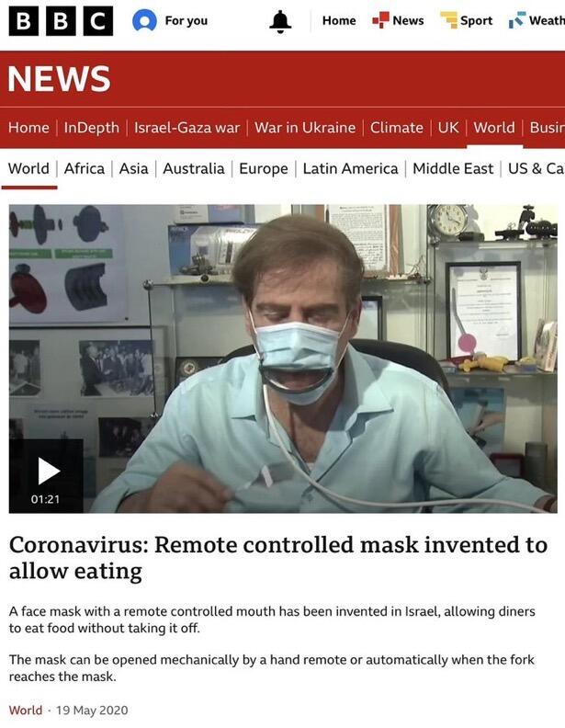Viewport: 565px width, 728px height.
Task: Select the Climate section
Action: 397,127
